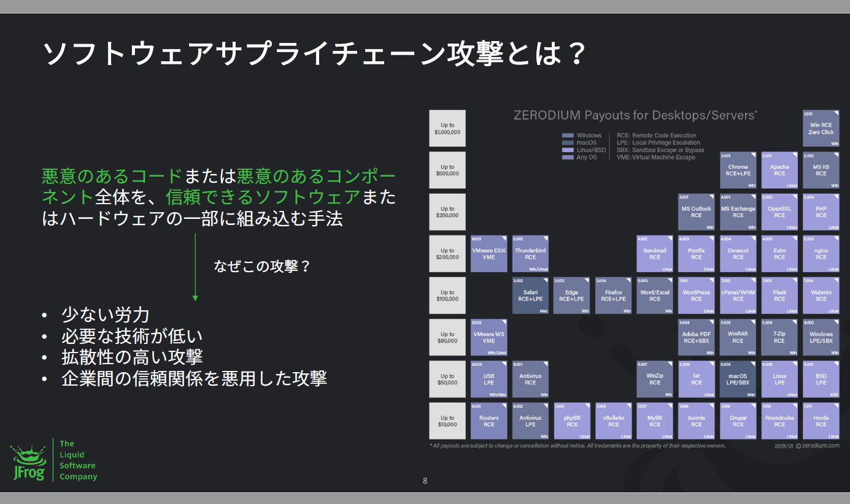Click the nginx RCE cell
The image size is (850, 504).
pos(821,254)
